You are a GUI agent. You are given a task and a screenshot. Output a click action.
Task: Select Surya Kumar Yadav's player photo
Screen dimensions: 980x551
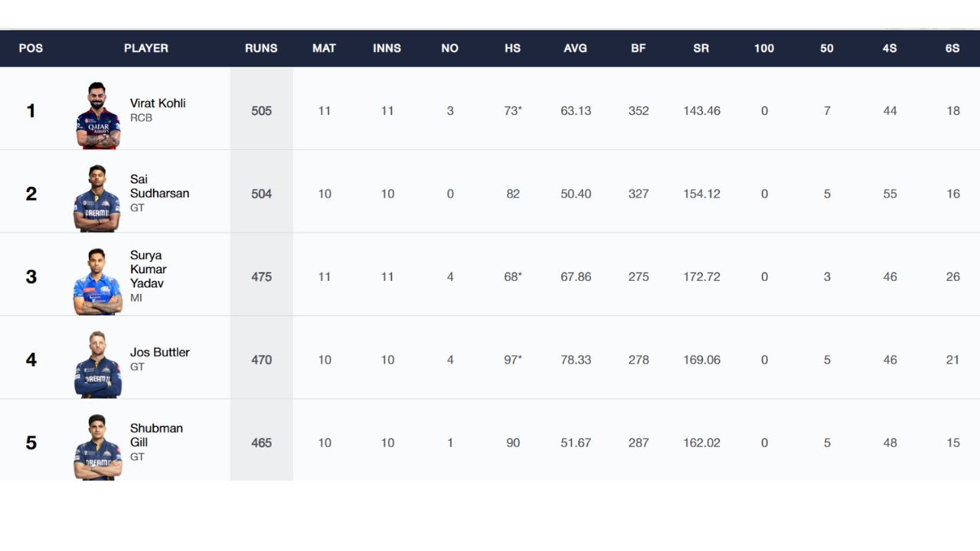click(x=97, y=281)
